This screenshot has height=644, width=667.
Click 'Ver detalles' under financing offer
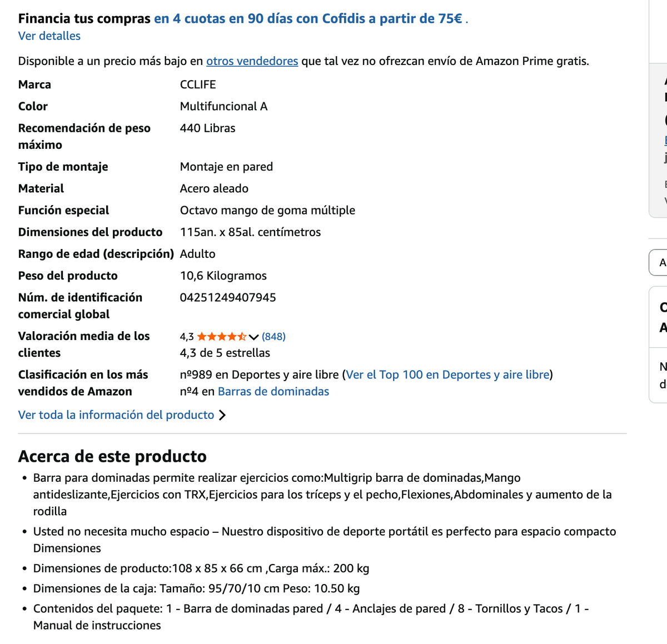49,36
